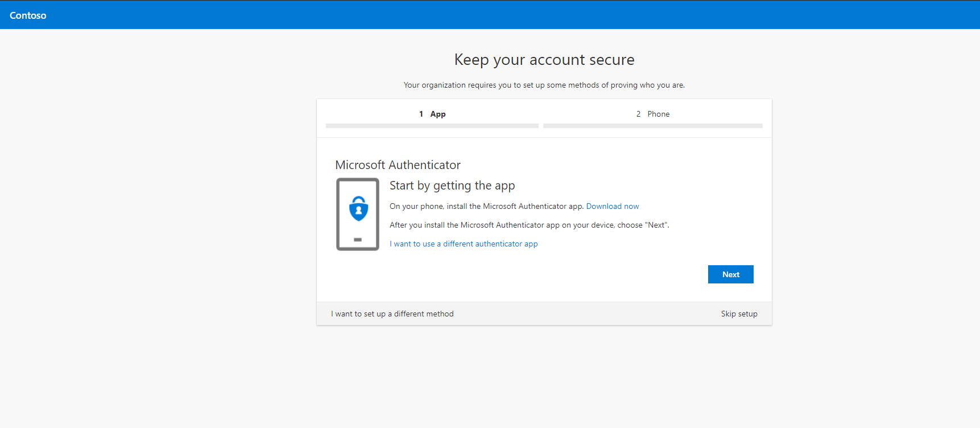980x428 pixels.
Task: Select 'I want to set up a different method'
Action: tap(392, 314)
